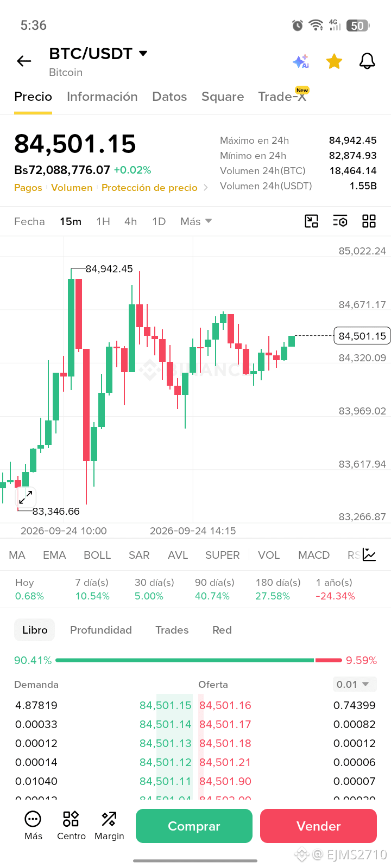The image size is (391, 868).
Task: Open the 0.01 precision dropdown
Action: [x=355, y=684]
